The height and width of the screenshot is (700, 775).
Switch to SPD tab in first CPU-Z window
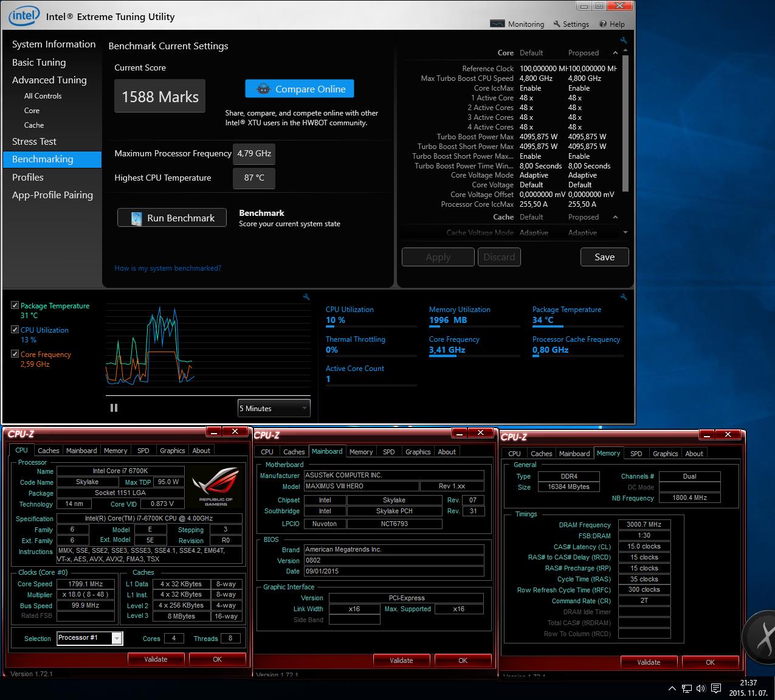tap(143, 451)
